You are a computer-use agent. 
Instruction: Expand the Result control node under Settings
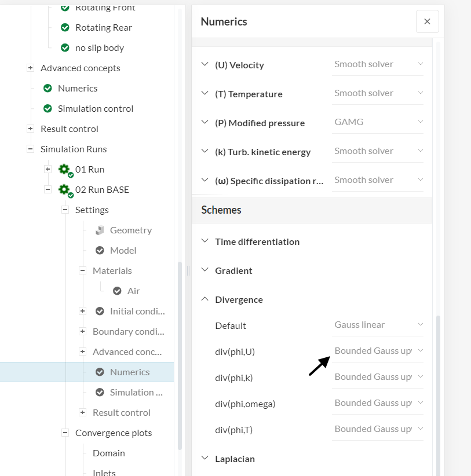82,413
